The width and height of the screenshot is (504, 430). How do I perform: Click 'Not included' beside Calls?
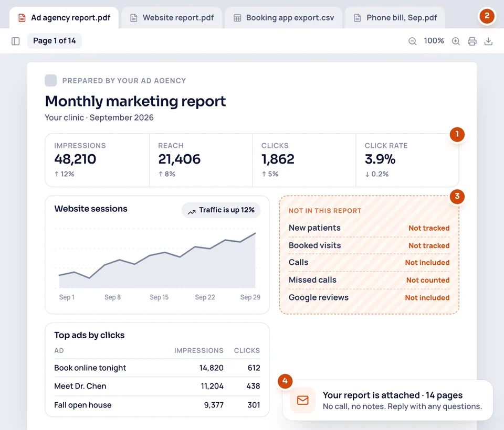tap(427, 263)
